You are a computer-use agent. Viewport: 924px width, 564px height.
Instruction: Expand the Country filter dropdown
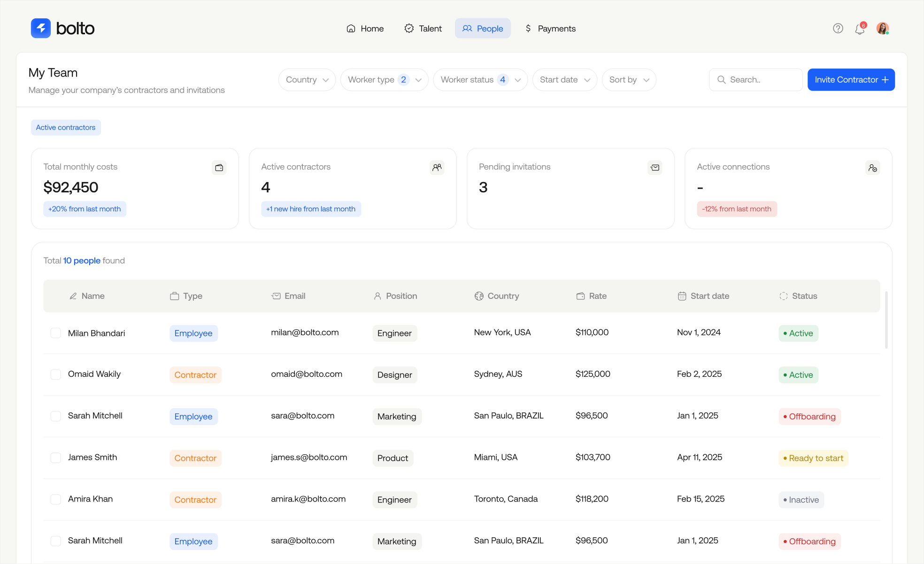(x=307, y=80)
